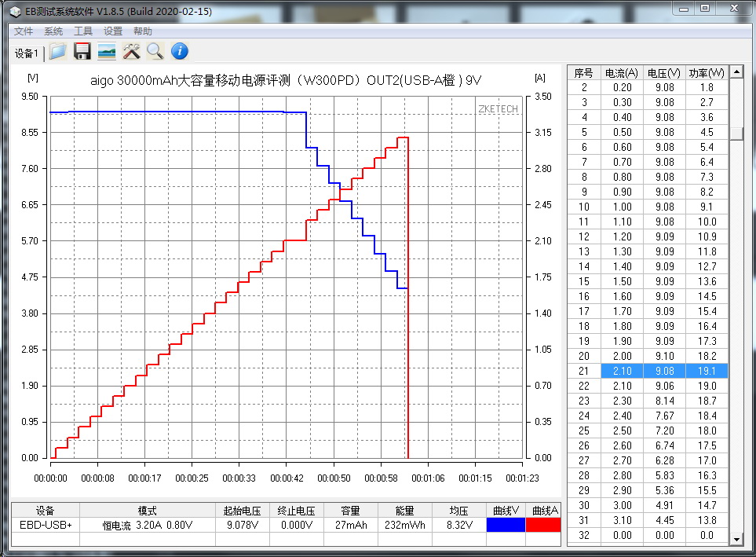Click the 电压(V) column header
Viewport: 756px width, 557px height.
pos(664,72)
